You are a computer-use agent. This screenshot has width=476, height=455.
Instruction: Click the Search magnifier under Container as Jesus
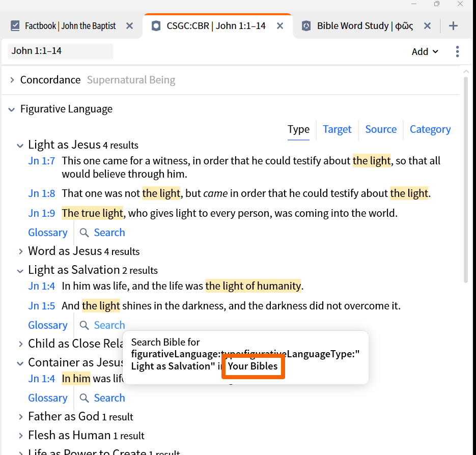[x=84, y=398]
